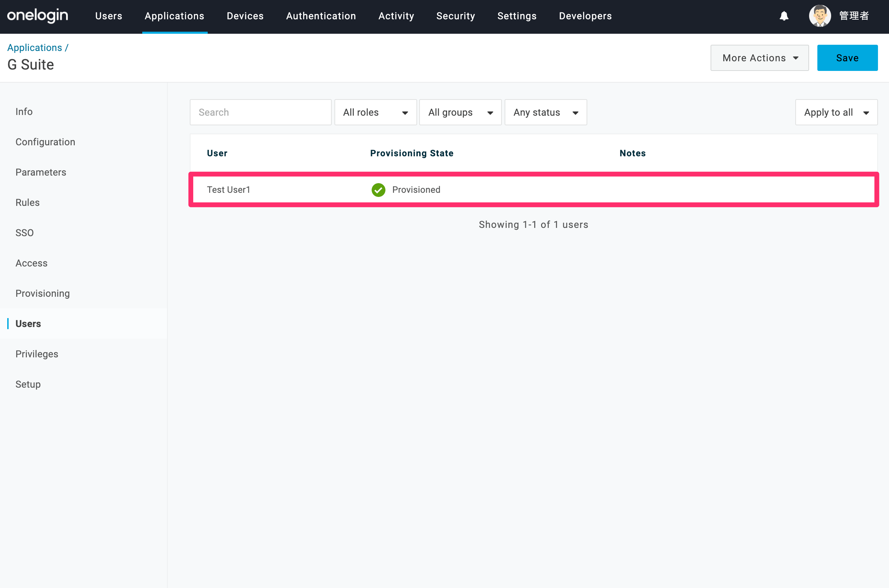Open the Authentication navigation menu
Screen dimensions: 889x588
pos(321,16)
